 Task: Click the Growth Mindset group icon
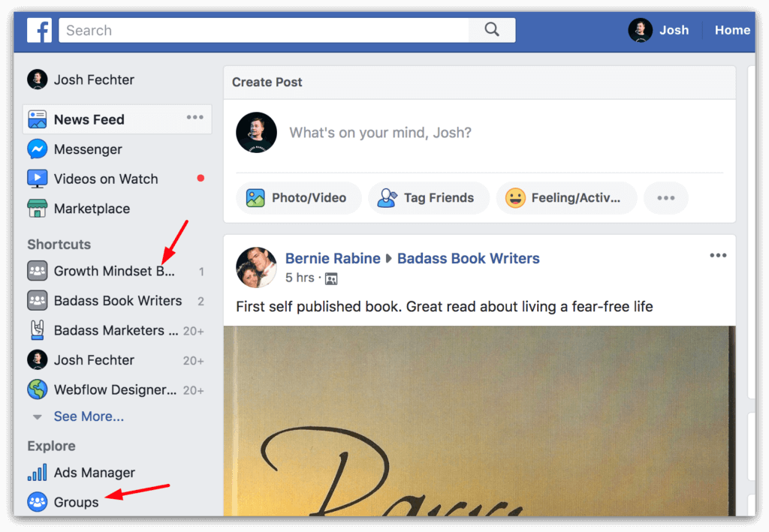(38, 271)
